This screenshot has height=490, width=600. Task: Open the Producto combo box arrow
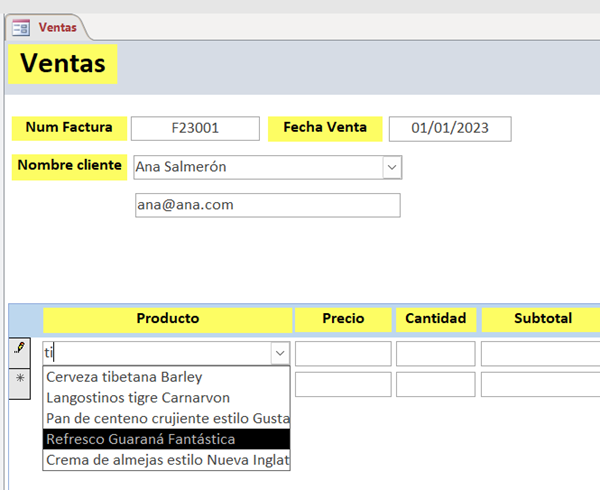click(x=279, y=353)
